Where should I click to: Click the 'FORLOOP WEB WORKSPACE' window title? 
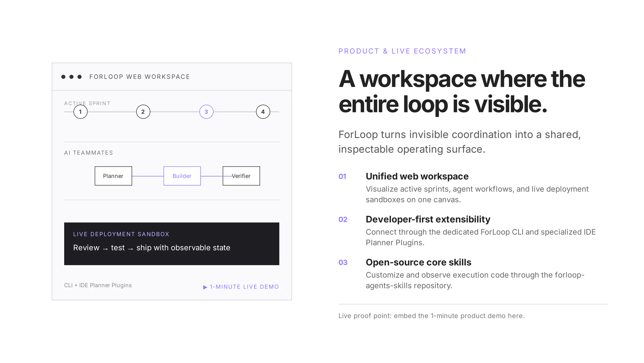pyautogui.click(x=140, y=77)
